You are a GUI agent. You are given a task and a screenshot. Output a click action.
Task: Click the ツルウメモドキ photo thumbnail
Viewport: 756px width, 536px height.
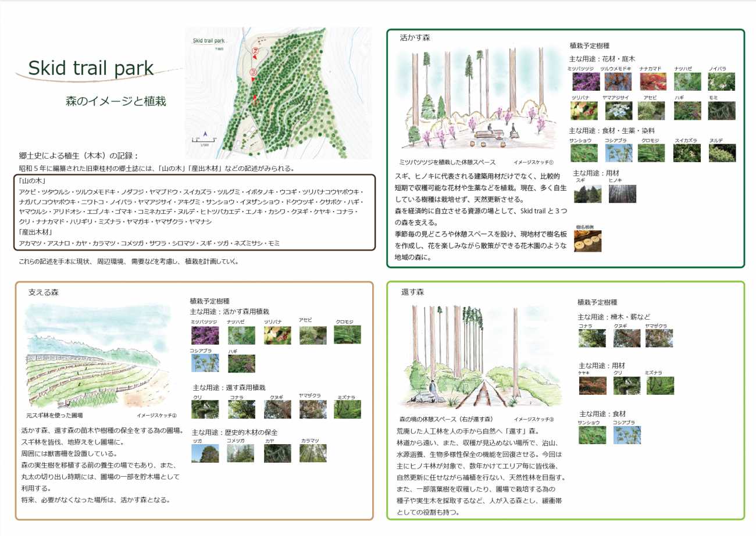618,81
